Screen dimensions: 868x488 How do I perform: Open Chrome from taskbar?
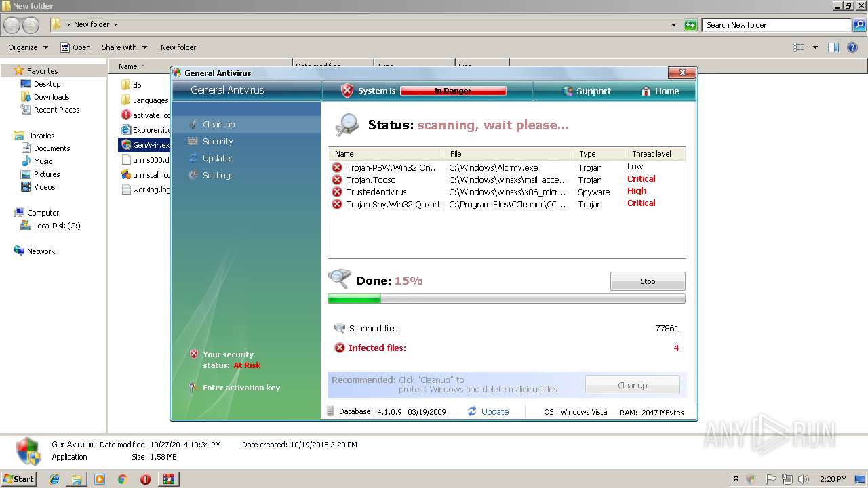pos(122,479)
